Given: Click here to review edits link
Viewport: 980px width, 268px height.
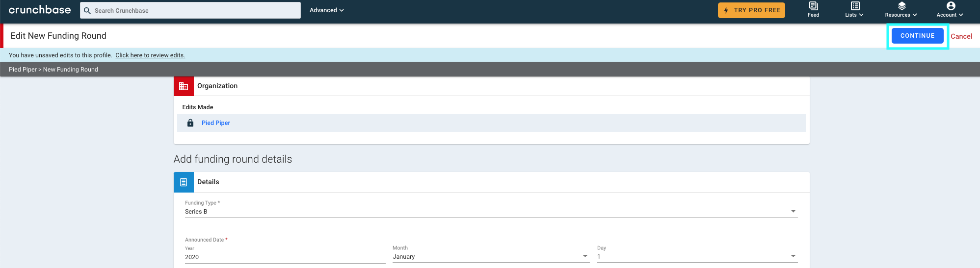Looking at the screenshot, I should tap(150, 55).
